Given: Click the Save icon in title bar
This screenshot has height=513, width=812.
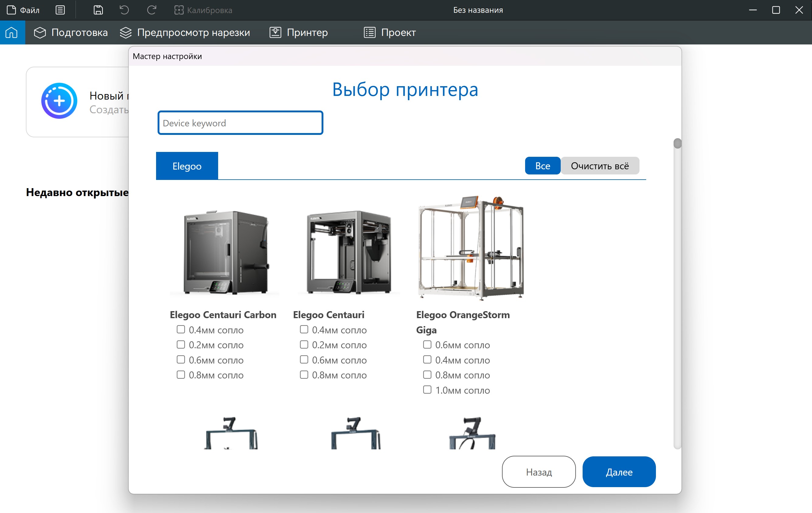Looking at the screenshot, I should [98, 10].
